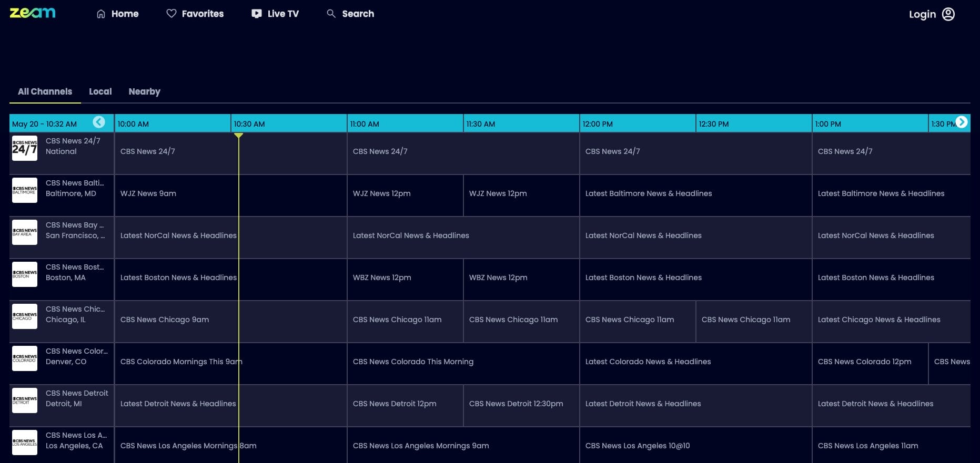Select CBS News 24/7 at 12:00 PM

tap(696, 153)
